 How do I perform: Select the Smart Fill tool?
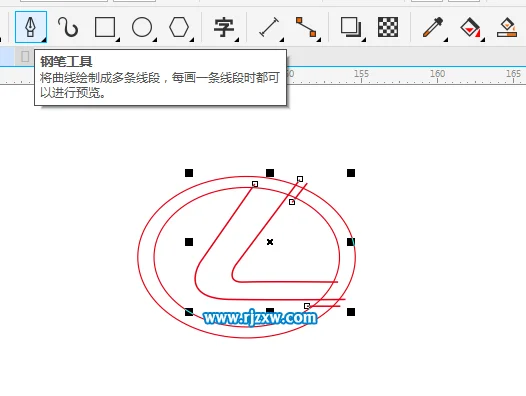pos(507,27)
